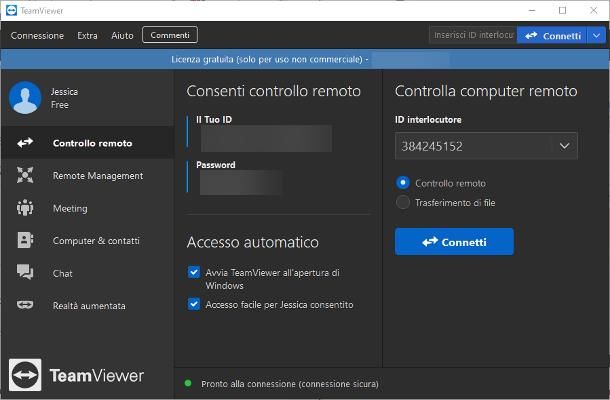Click Jessica's profile avatar
The width and height of the screenshot is (610, 400).
coord(25,98)
